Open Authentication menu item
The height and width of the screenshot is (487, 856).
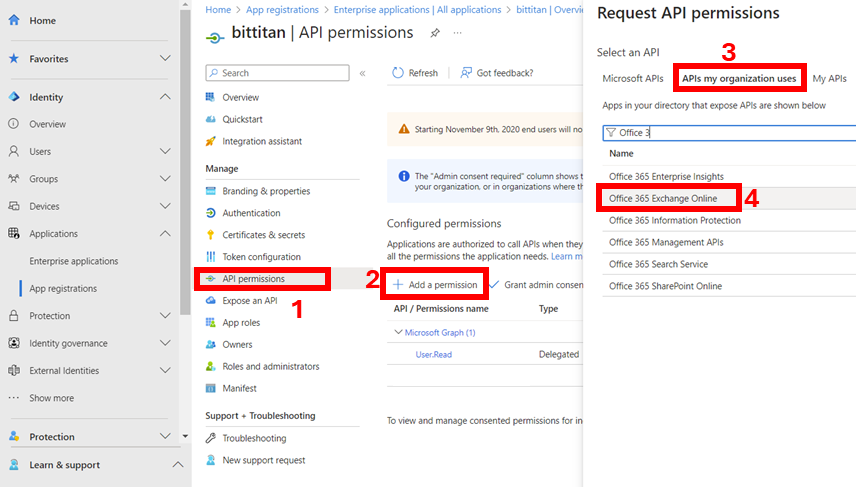tap(251, 213)
